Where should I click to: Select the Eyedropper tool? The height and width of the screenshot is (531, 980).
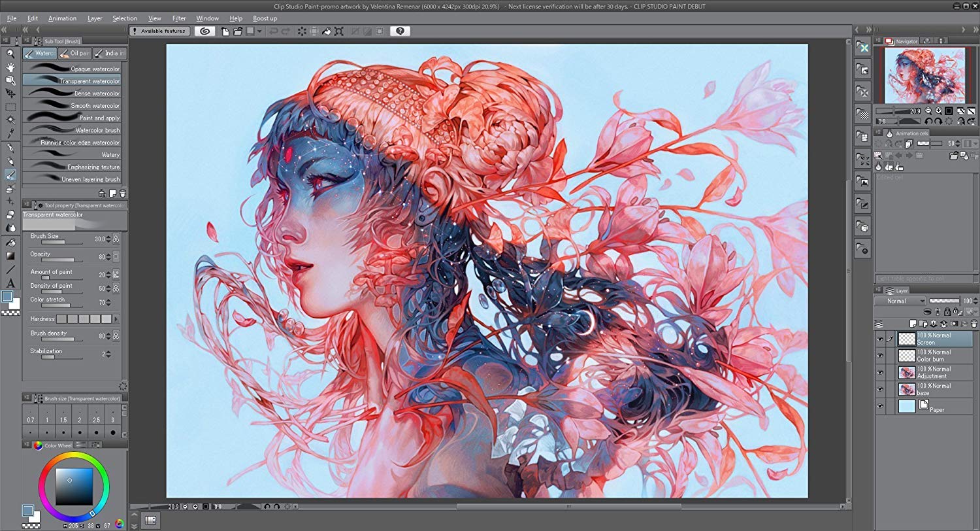click(10, 135)
